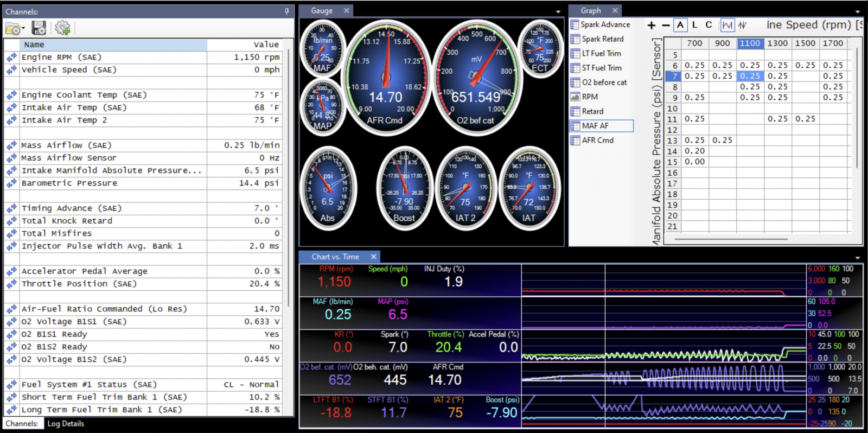Click the graph table horizontal scrollbar
The height and width of the screenshot is (433, 868).
click(731, 239)
